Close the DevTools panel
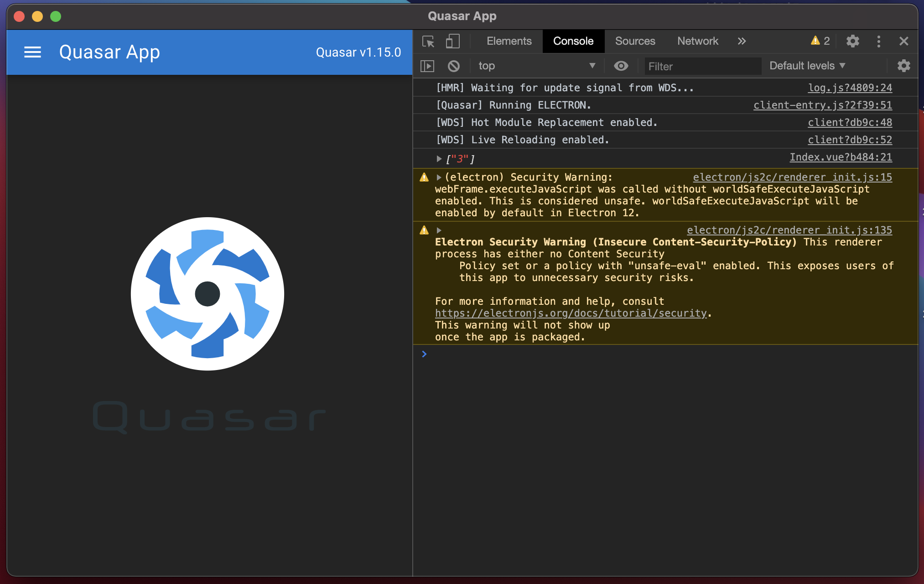924x584 pixels. 903,42
